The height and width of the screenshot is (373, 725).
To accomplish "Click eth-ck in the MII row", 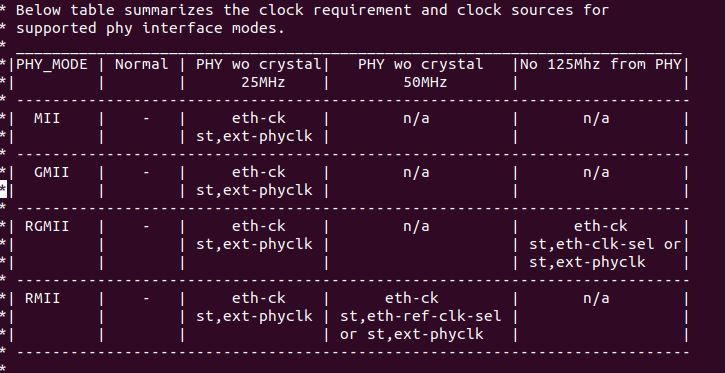I will pos(258,118).
